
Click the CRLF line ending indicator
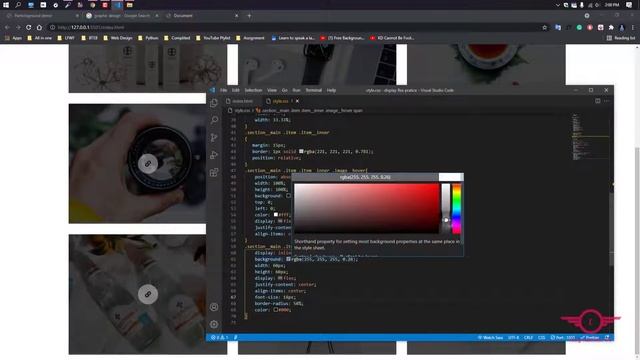(528, 338)
